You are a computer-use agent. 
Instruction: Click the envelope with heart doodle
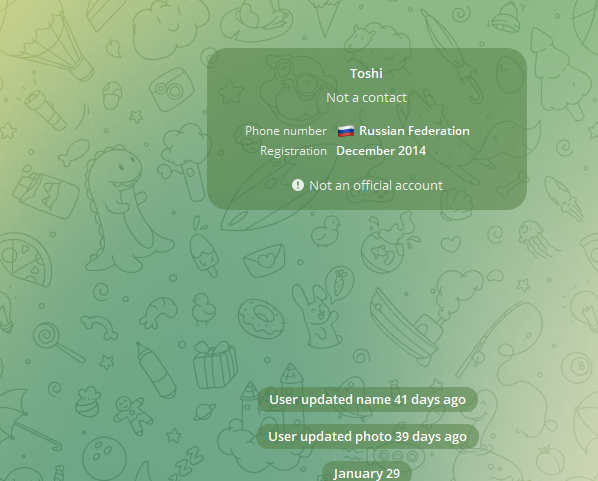[x=264, y=261]
